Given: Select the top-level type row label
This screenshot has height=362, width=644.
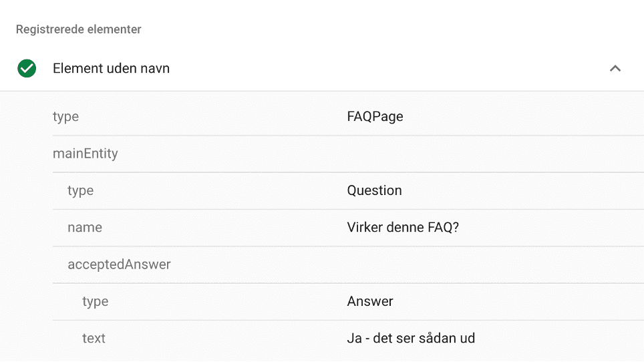Looking at the screenshot, I should click(x=65, y=117).
